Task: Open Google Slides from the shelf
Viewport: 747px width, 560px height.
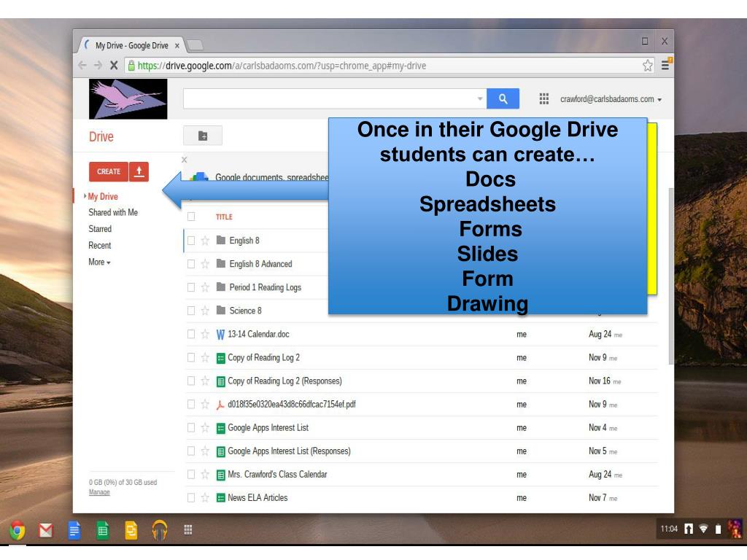Action: click(131, 530)
